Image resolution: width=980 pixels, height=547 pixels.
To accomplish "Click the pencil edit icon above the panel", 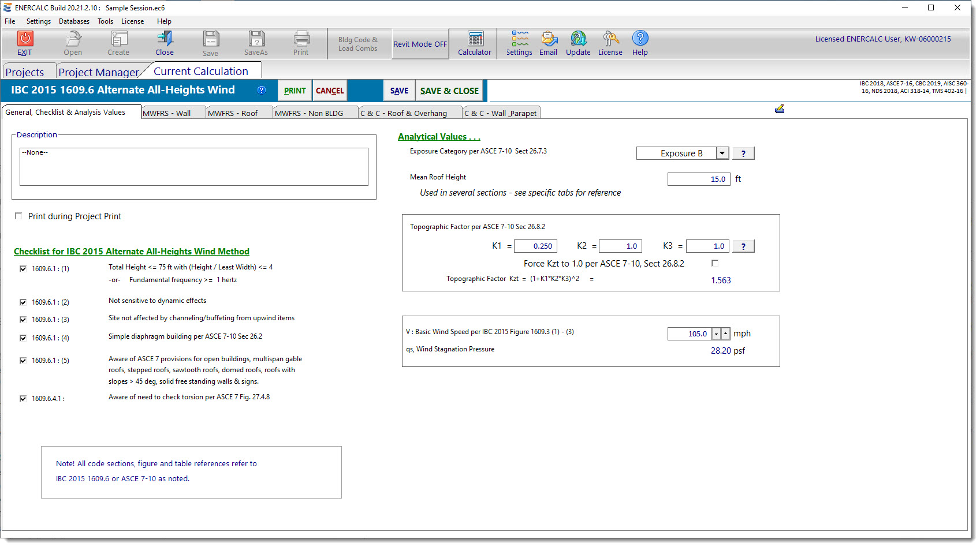I will 779,109.
